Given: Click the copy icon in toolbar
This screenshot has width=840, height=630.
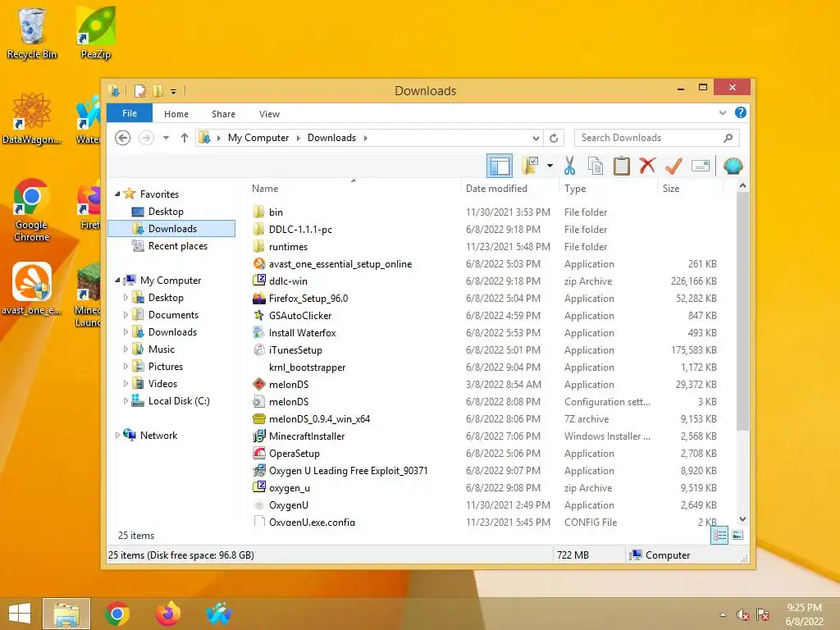Looking at the screenshot, I should [596, 166].
